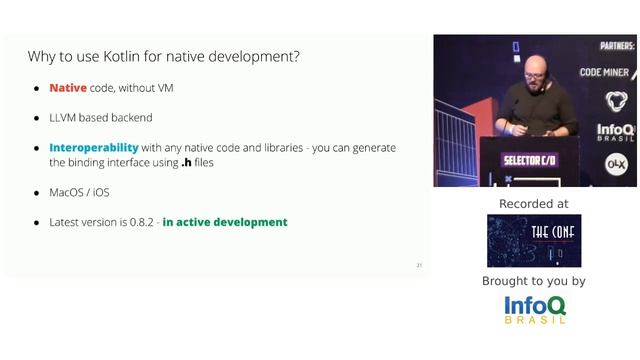Screen dimensions: 640x360
Task: Click the 'Brought to you by' label
Action: [533, 281]
